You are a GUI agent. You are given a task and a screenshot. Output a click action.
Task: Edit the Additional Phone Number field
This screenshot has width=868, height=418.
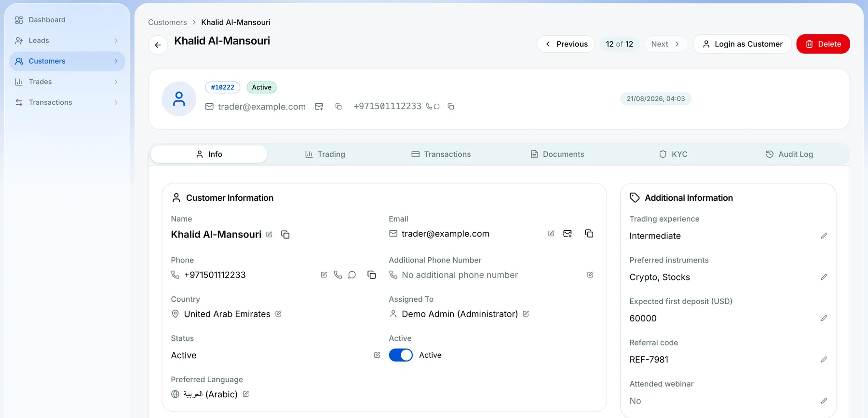(x=590, y=275)
